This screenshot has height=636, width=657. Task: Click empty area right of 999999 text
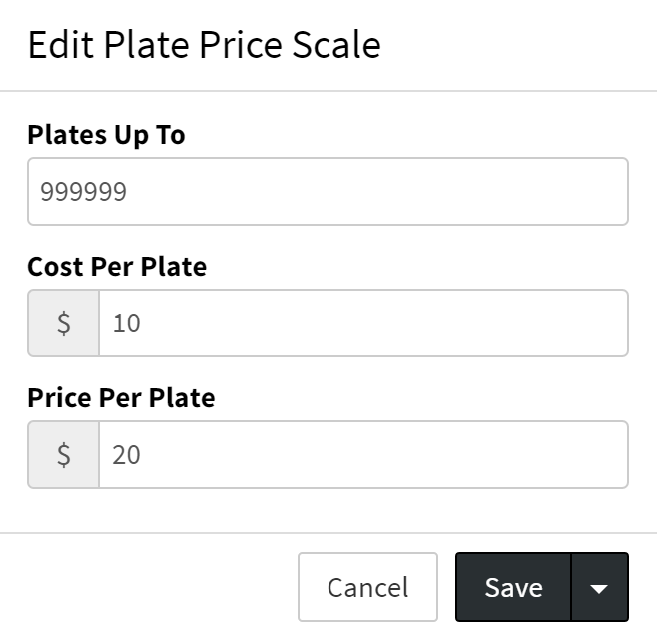point(400,191)
